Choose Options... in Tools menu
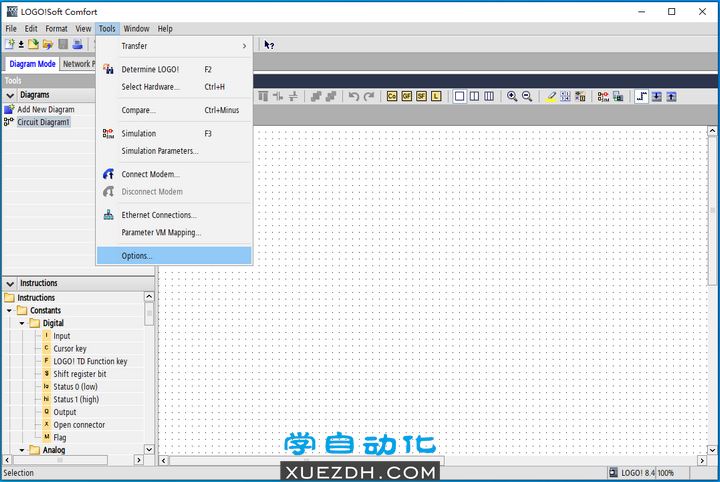Viewport: 720px width, 482px height. tap(174, 256)
